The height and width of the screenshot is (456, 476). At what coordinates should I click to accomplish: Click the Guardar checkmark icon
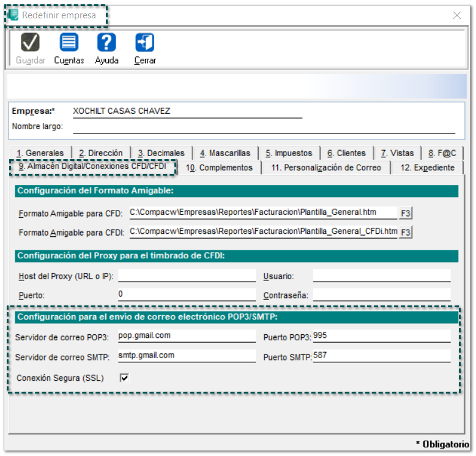click(30, 43)
